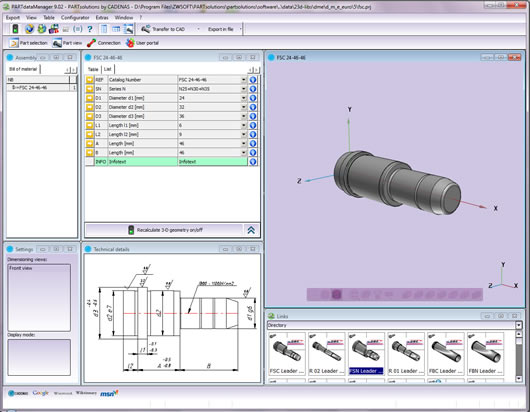Open the User portal
Screen dimensions: 530x412
(142, 43)
